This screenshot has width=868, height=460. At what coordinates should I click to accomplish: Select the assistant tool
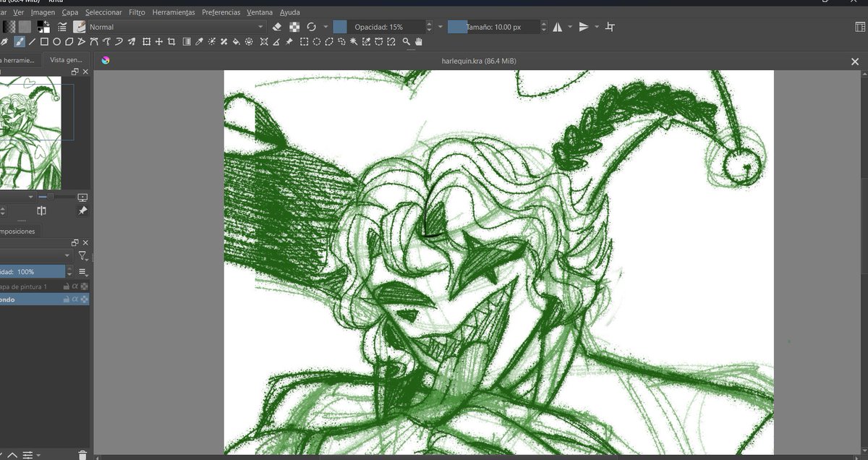(264, 41)
